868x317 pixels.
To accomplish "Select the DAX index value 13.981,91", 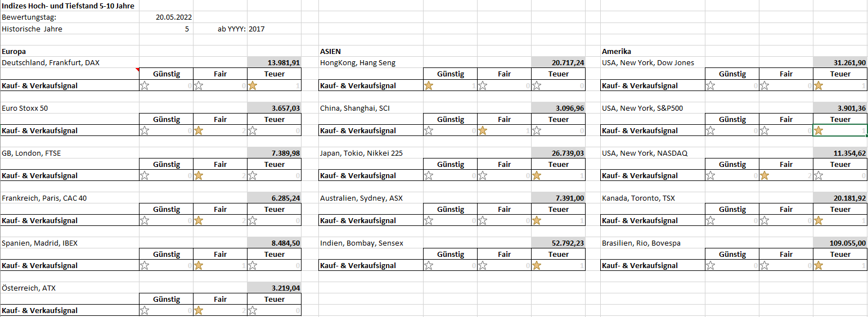I will [x=274, y=63].
